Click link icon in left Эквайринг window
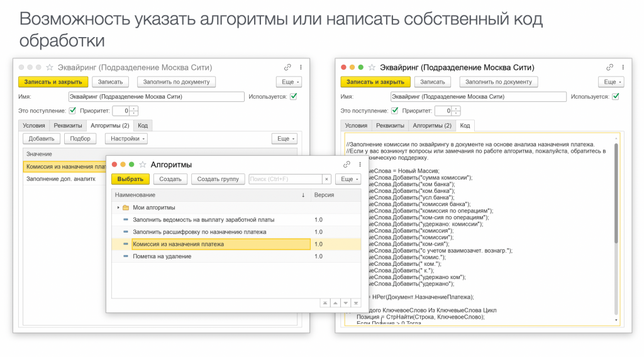 coord(287,67)
